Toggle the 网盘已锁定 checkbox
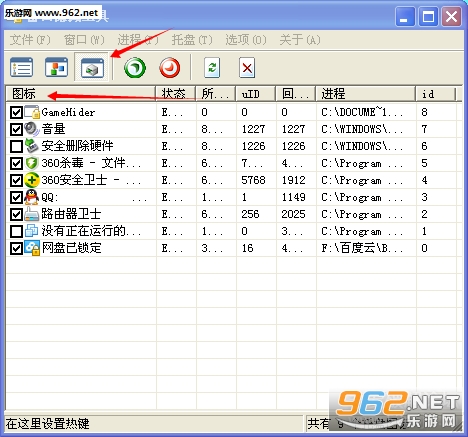468x437 pixels. click(x=16, y=248)
